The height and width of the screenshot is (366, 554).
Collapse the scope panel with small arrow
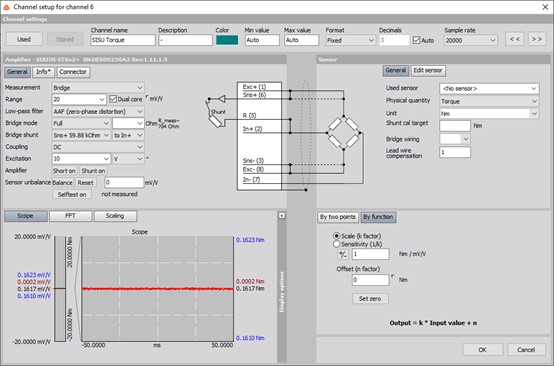pos(282,216)
